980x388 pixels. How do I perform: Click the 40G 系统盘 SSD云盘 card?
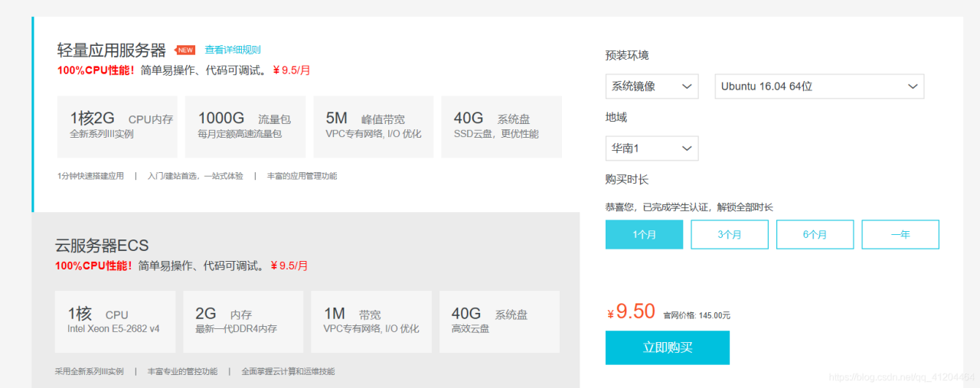pos(501,126)
